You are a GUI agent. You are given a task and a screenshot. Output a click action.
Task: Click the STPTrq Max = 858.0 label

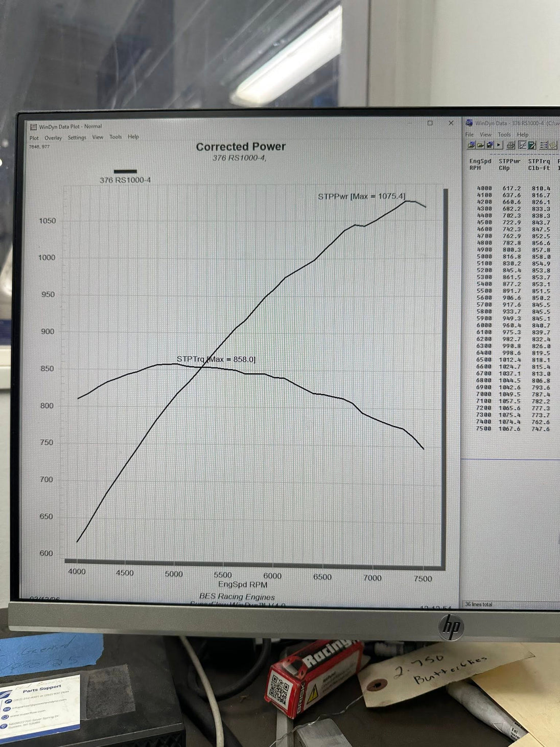[x=216, y=359]
